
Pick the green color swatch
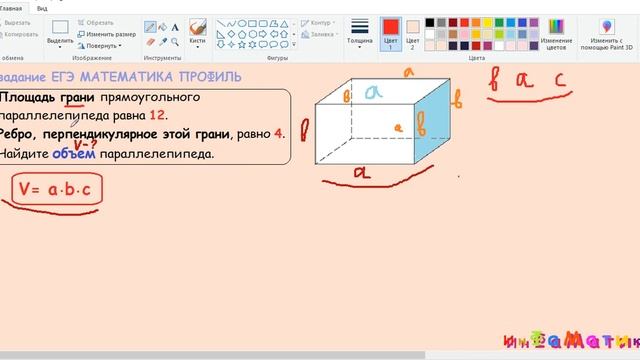pyautogui.click(x=499, y=23)
